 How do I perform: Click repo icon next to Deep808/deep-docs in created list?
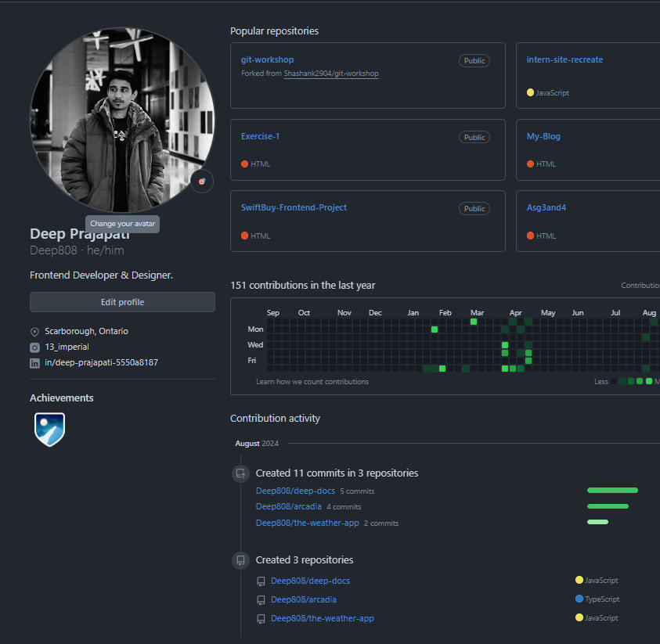tap(261, 581)
